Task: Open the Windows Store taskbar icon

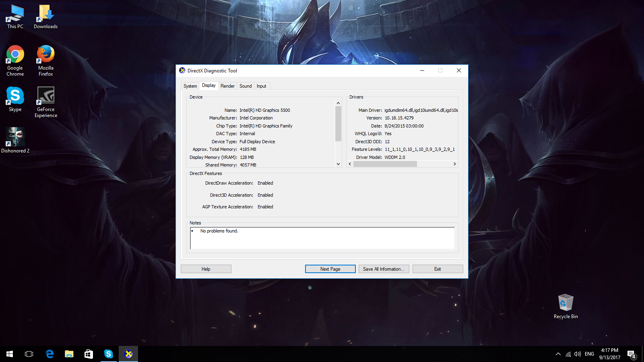Action: click(89, 354)
